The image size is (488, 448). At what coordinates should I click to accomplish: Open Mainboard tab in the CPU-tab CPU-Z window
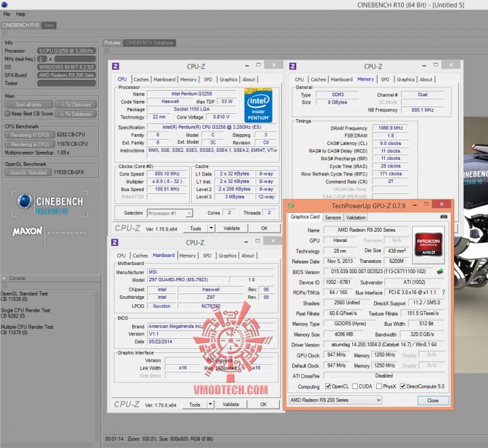164,79
